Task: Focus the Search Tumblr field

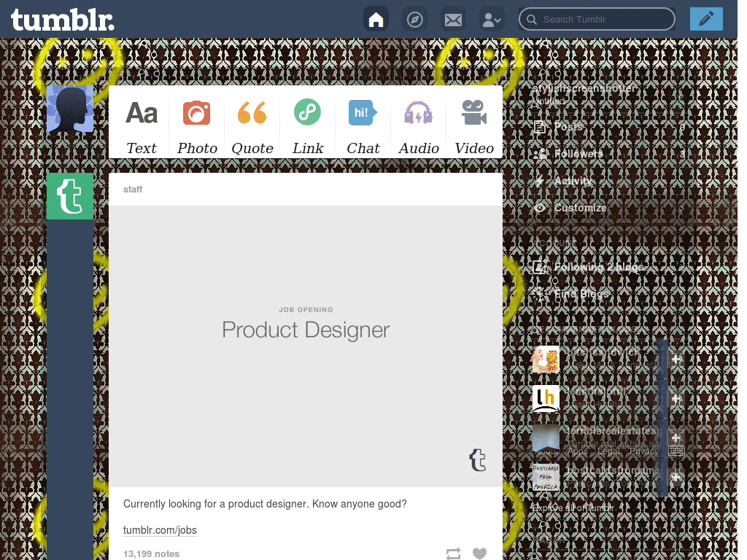Action: click(x=597, y=20)
